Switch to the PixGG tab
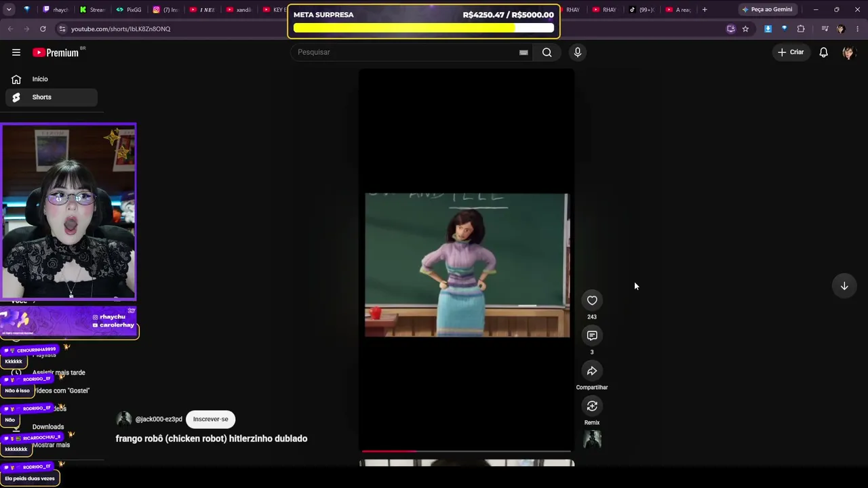868x488 pixels. [x=128, y=9]
